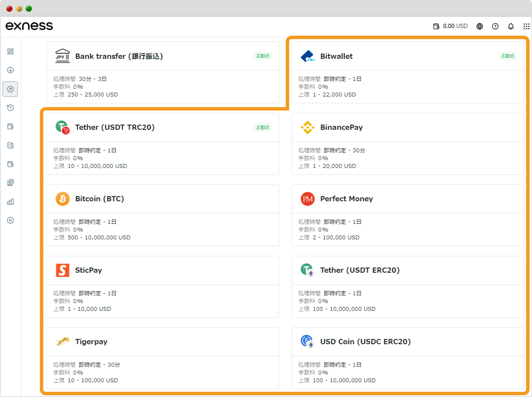Select Bitcoin (BTC) method
Screen dimensions: 532x397
point(99,199)
